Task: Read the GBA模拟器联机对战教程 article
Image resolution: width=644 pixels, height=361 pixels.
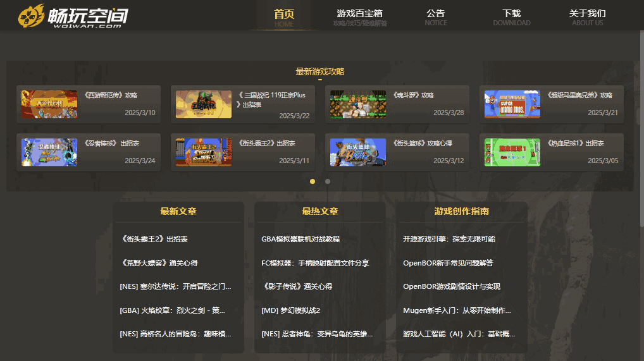Action: (300, 239)
